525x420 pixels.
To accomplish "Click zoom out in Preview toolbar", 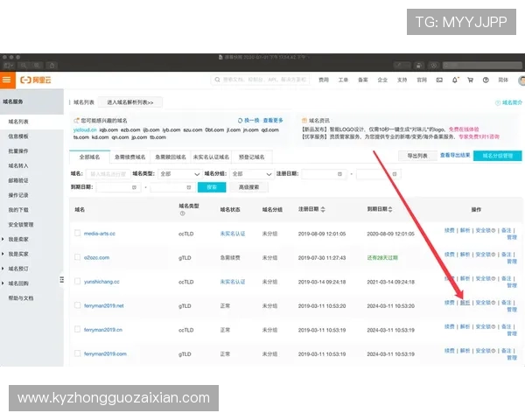I will pyautogui.click(x=24, y=66).
